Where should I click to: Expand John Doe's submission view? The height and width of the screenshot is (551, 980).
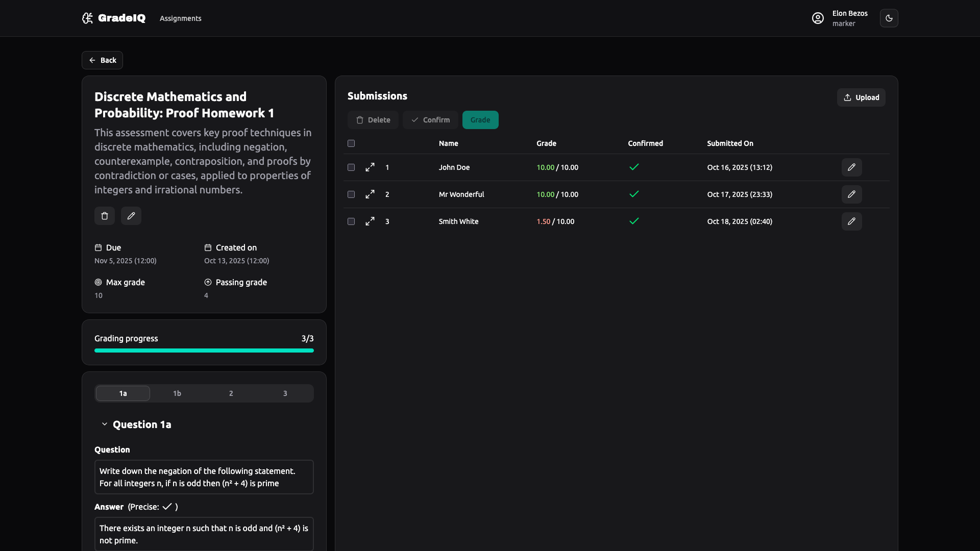click(370, 167)
